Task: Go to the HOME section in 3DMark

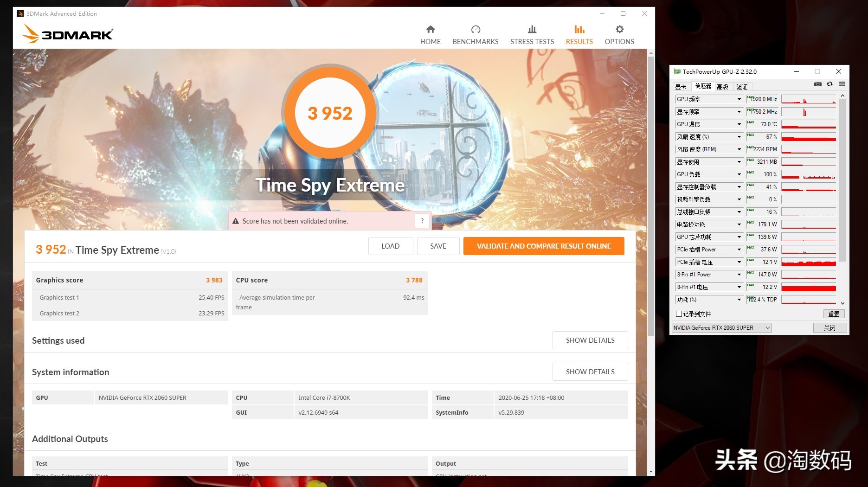Action: point(431,35)
